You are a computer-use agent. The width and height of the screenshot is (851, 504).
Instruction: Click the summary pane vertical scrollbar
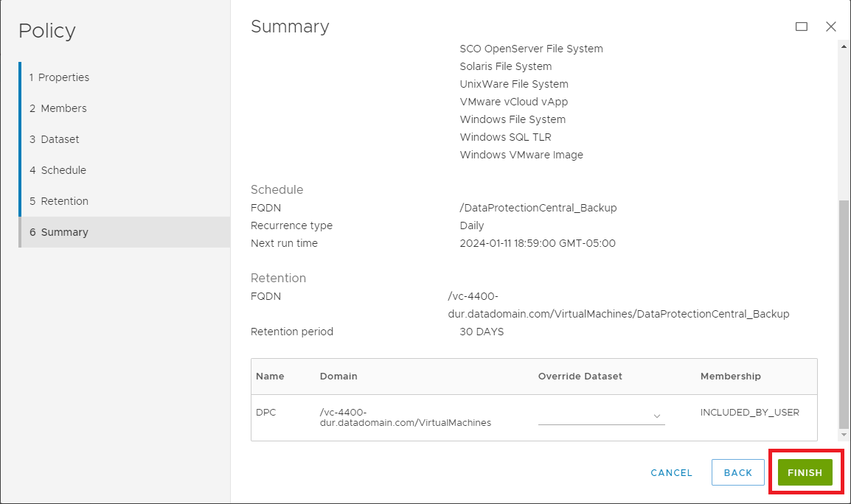click(844, 313)
